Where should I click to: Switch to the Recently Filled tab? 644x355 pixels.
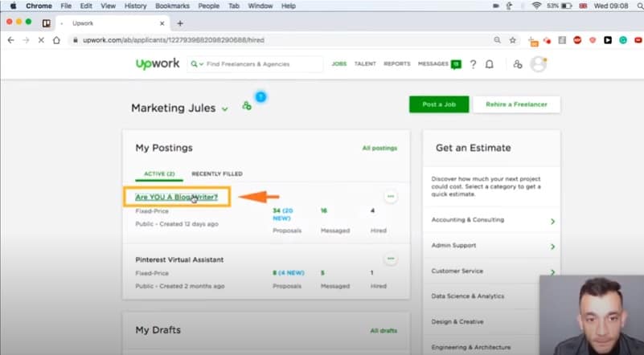[x=216, y=173]
